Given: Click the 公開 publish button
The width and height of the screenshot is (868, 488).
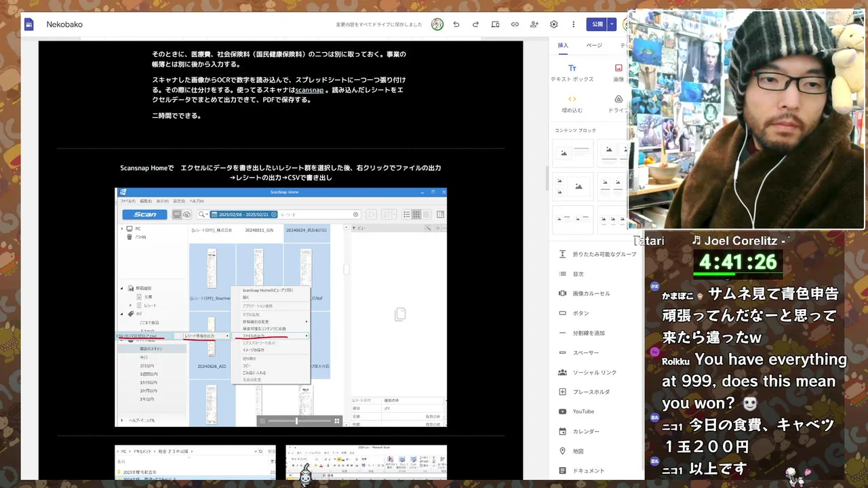Looking at the screenshot, I should (597, 24).
